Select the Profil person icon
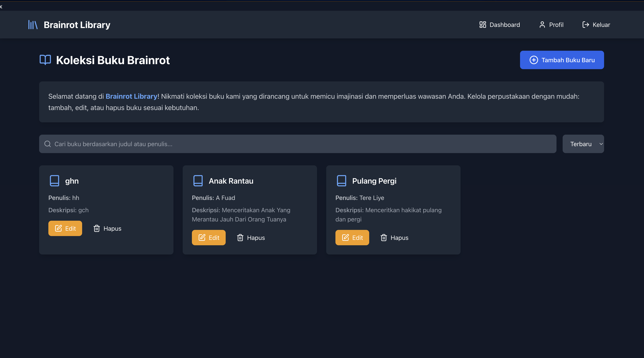The height and width of the screenshot is (358, 644). pos(542,25)
